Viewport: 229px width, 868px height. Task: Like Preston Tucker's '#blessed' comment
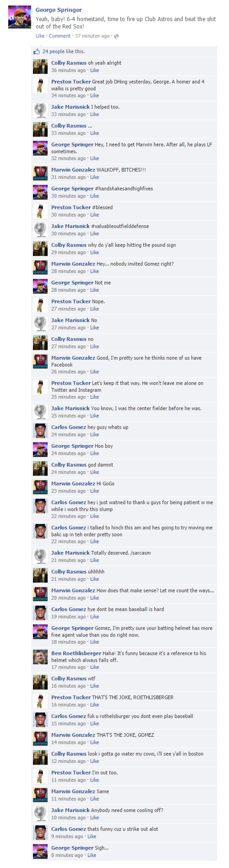tap(94, 215)
